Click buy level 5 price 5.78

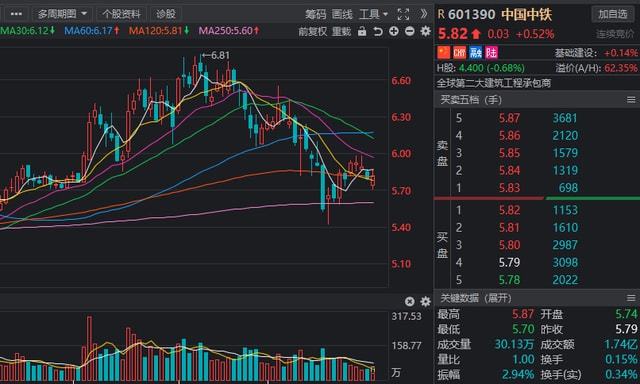point(509,280)
